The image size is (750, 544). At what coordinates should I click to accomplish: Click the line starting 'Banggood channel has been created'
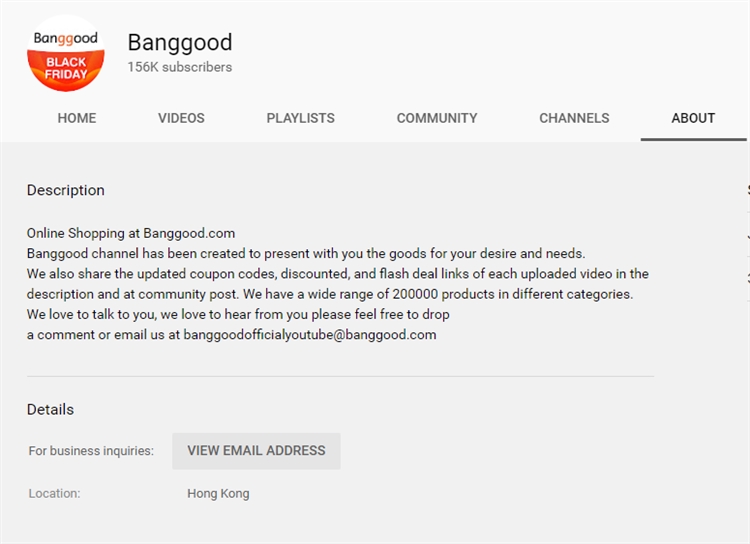[x=306, y=254]
